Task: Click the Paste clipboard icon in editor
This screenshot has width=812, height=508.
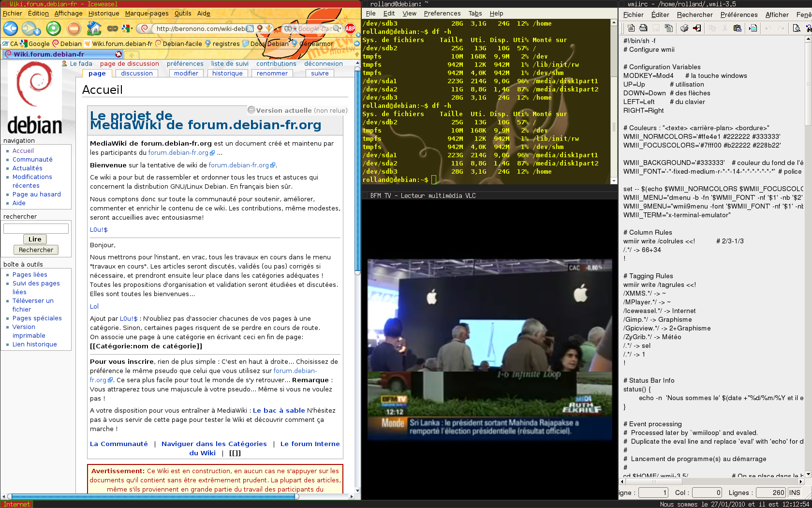Action: pos(737,28)
